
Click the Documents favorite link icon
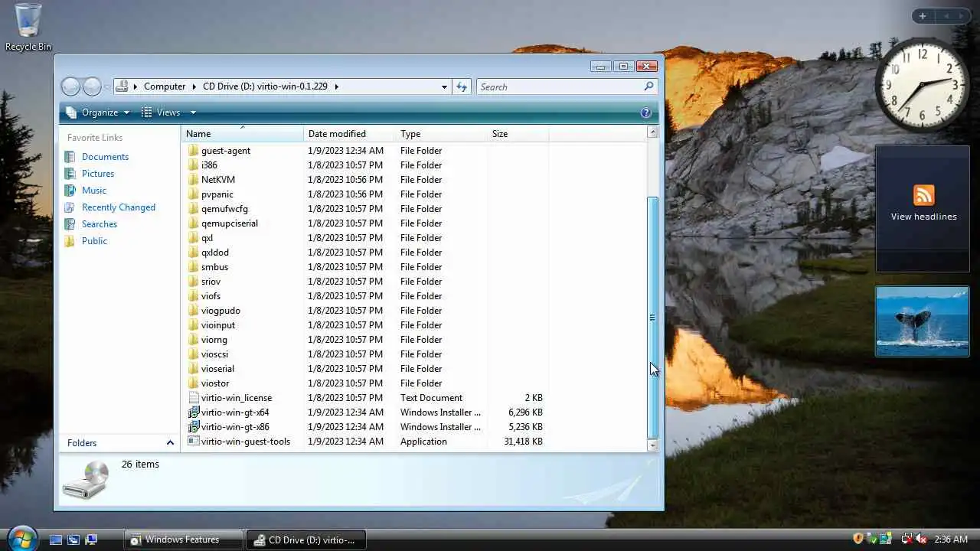click(x=70, y=157)
